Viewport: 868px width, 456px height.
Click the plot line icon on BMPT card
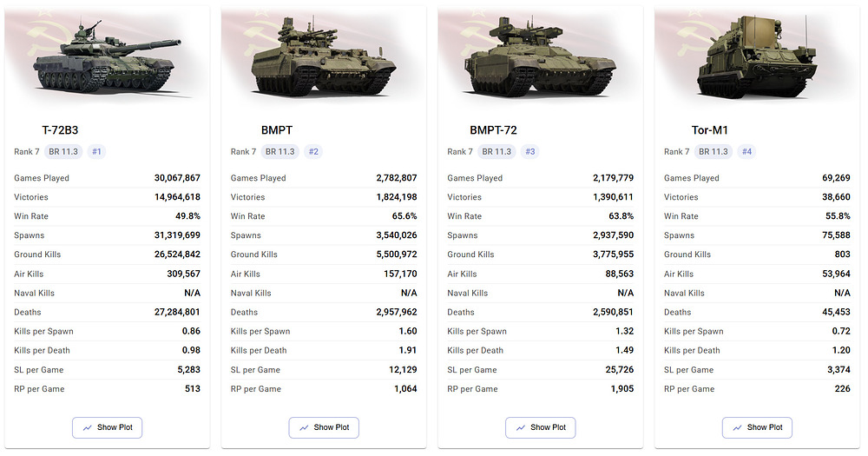pyautogui.click(x=304, y=427)
